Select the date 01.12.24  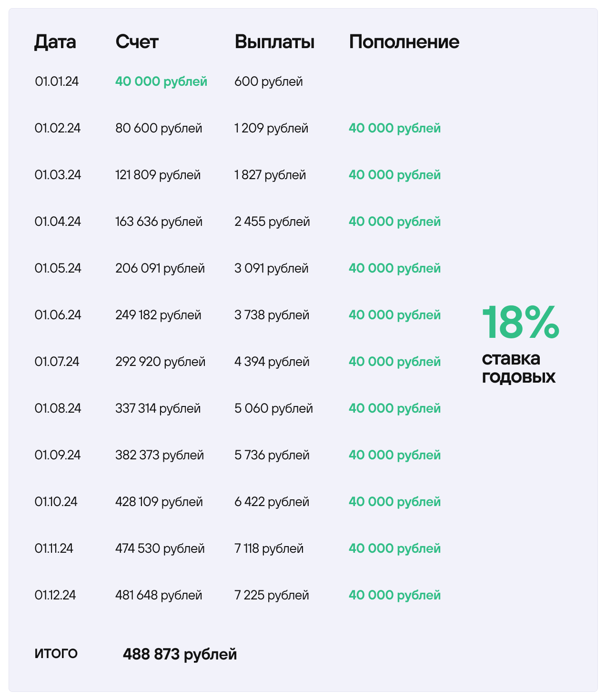pos(55,595)
